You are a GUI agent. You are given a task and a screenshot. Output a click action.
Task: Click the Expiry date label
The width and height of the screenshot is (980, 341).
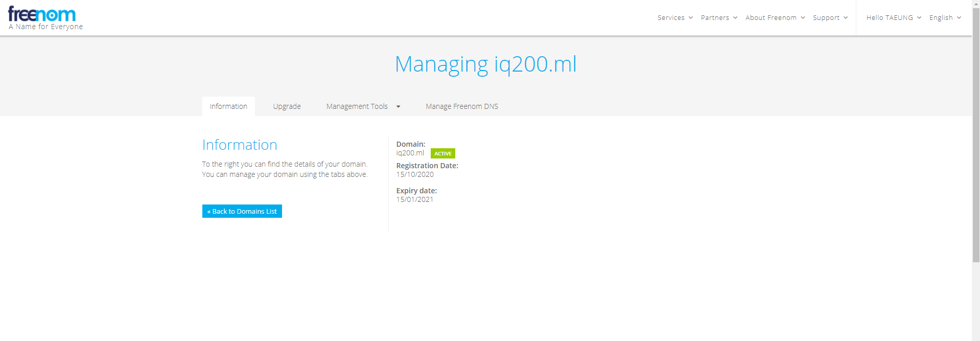coord(416,191)
